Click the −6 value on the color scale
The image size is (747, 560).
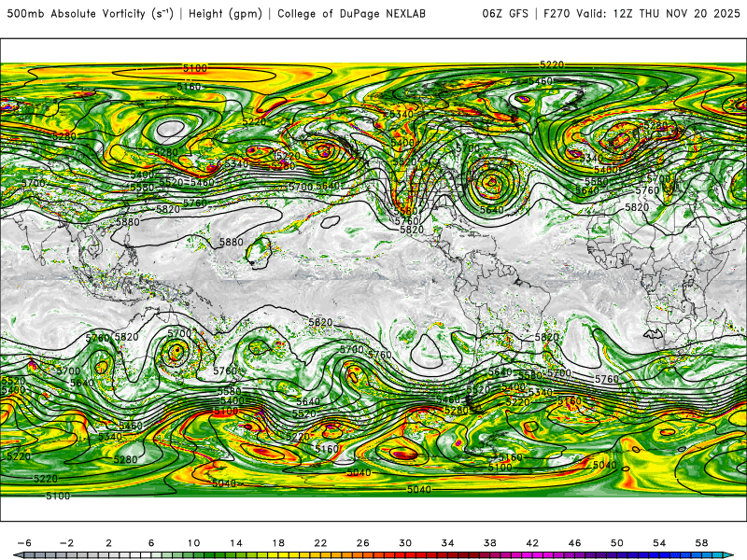[24, 543]
